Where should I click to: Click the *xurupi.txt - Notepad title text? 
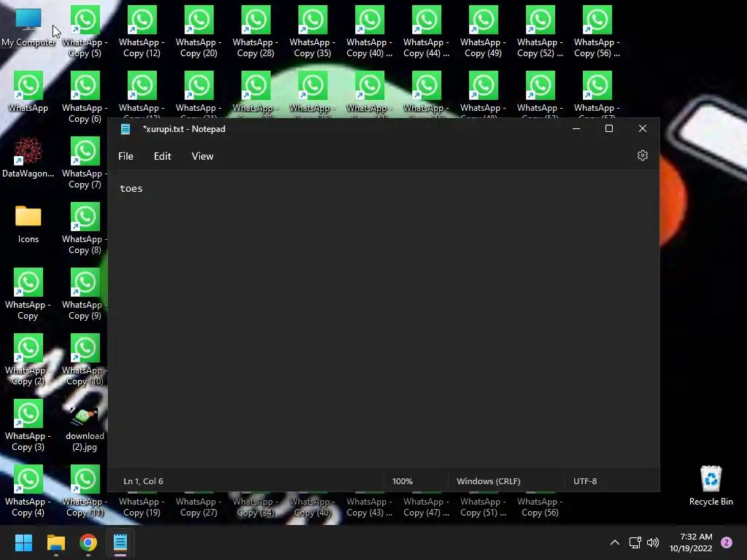point(184,129)
